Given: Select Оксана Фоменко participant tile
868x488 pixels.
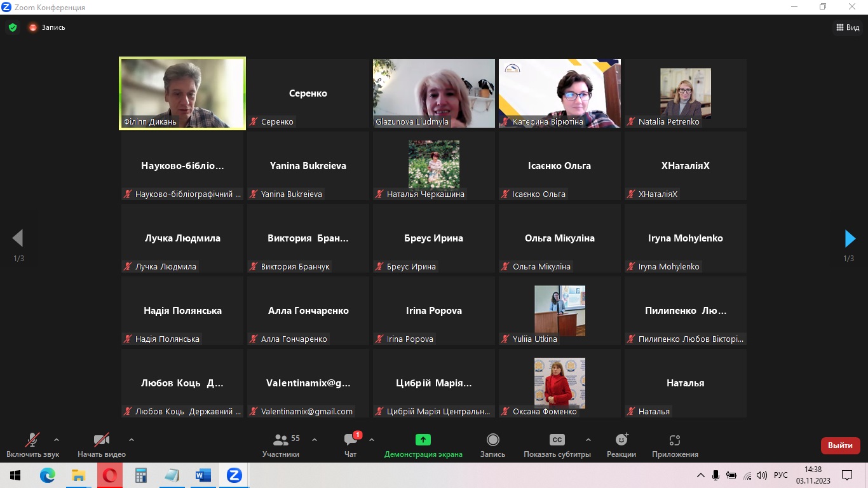Looking at the screenshot, I should [560, 383].
